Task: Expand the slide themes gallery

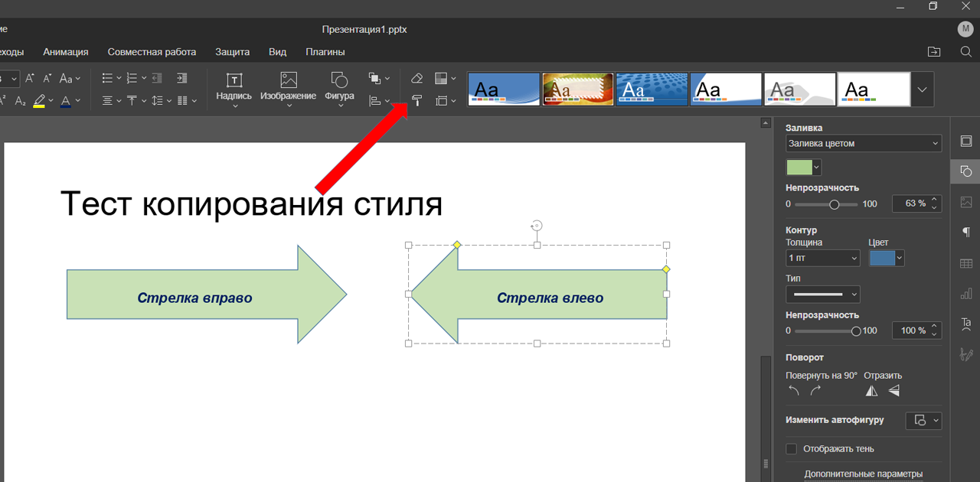Action: pyautogui.click(x=922, y=90)
